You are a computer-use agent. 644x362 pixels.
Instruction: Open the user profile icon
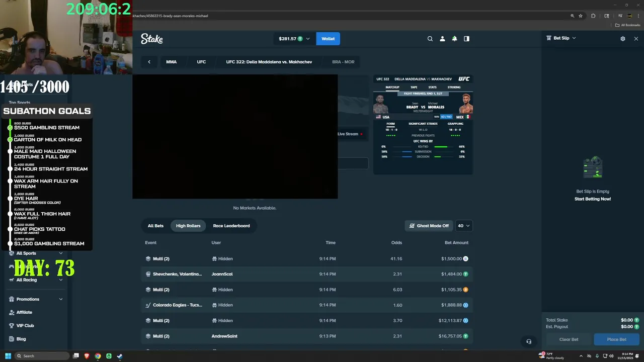[443, 39]
